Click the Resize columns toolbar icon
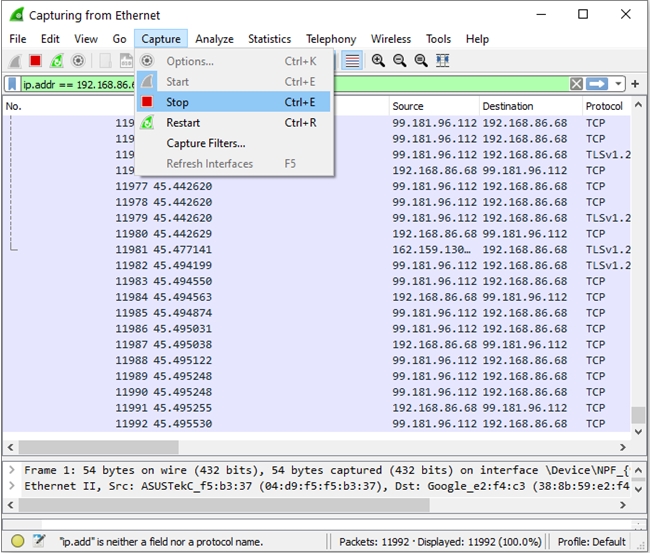Image resolution: width=650 pixels, height=553 pixels. [442, 61]
